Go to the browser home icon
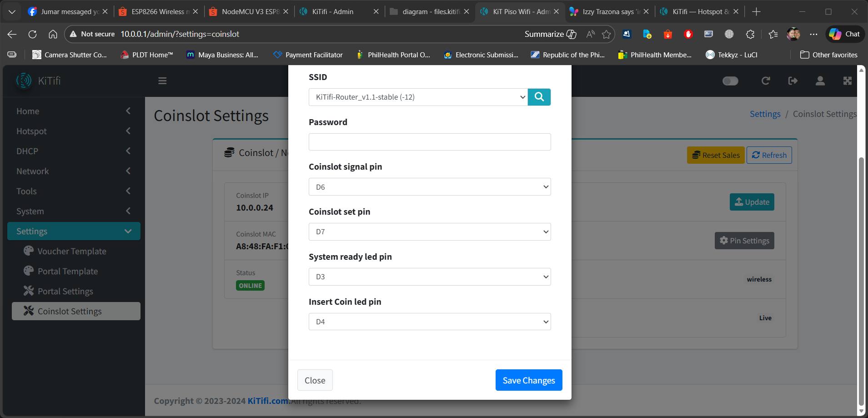This screenshot has width=868, height=418. pyautogui.click(x=53, y=34)
